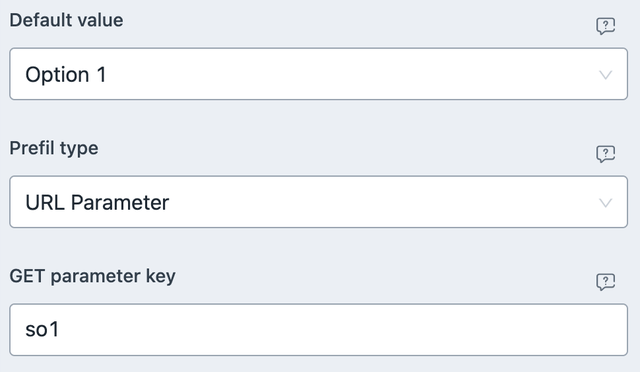
Task: Click the 'Default value' field label
Action: 66,20
